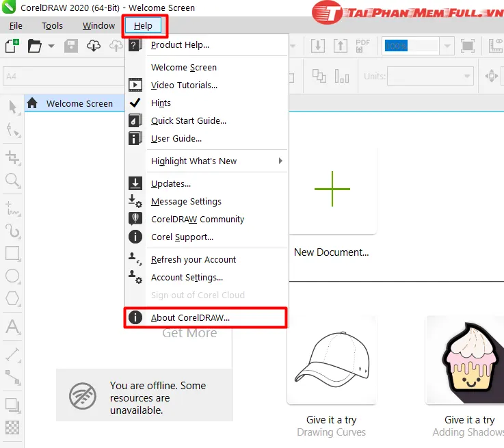
Task: Click the Adding Shadows caption link
Action: coord(468,432)
